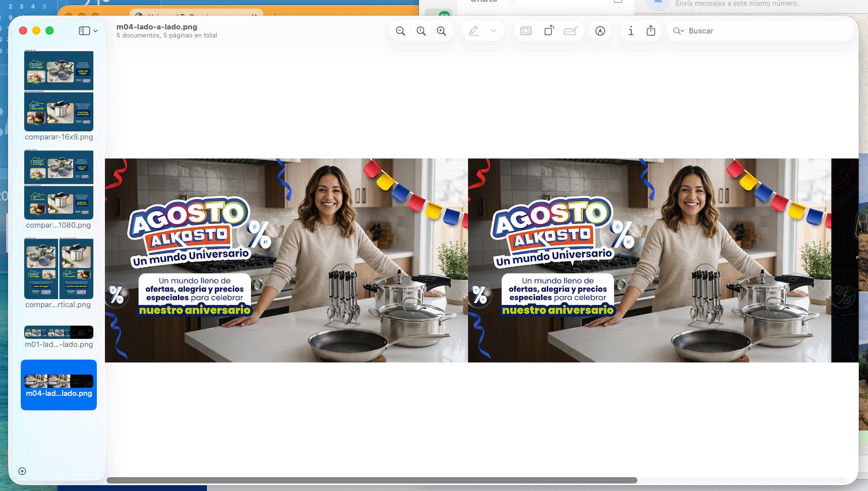Click the horizontal scrollbar under the image
Viewport: 868px width, 491px height.
coord(372,480)
